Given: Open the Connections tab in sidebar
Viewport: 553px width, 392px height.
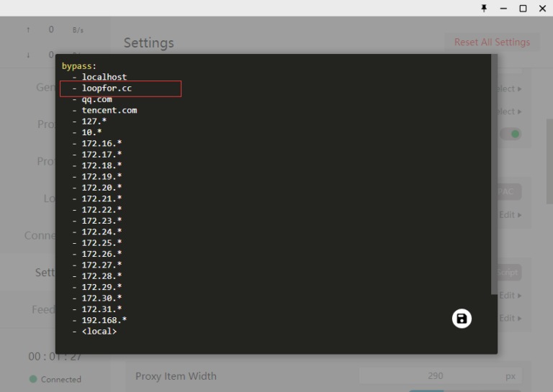Looking at the screenshot, I should 40,235.
